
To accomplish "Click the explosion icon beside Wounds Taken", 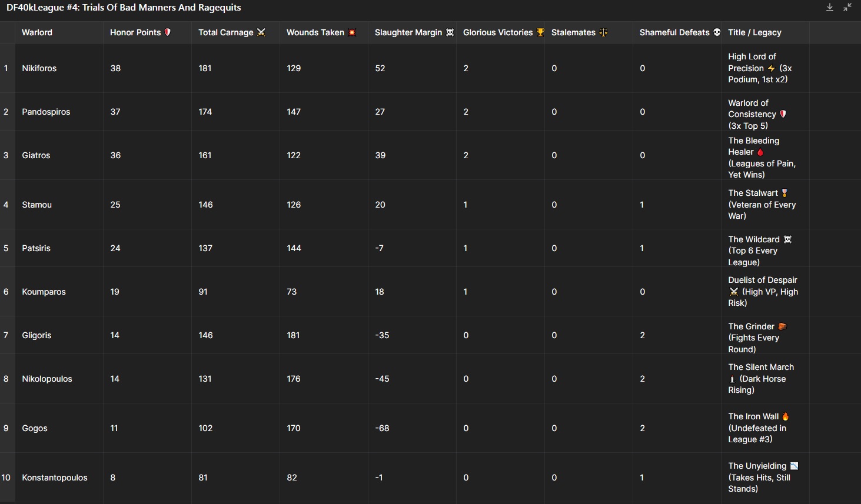I will [x=352, y=32].
